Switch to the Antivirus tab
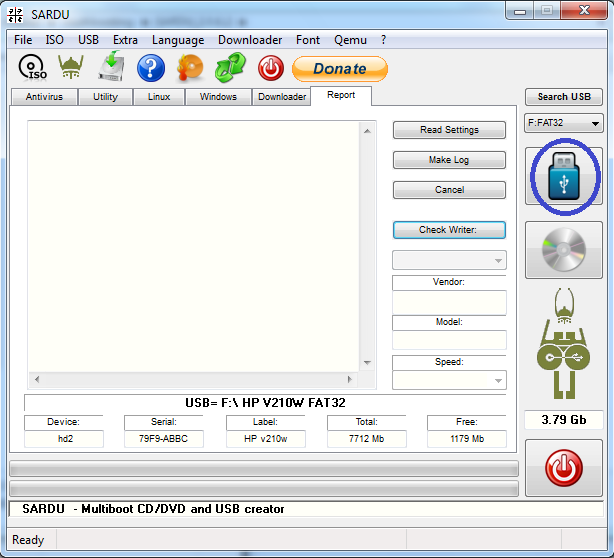Image resolution: width=614 pixels, height=558 pixels. coord(44,97)
